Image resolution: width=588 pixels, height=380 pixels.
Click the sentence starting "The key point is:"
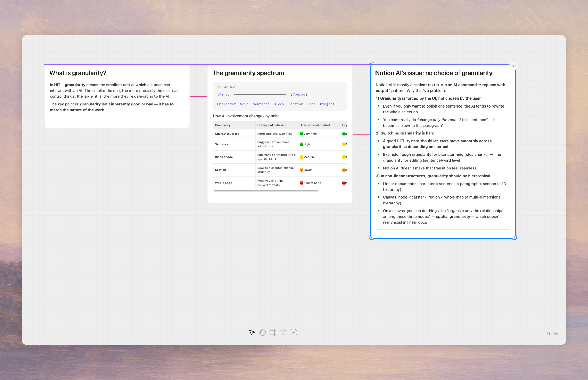click(x=112, y=107)
